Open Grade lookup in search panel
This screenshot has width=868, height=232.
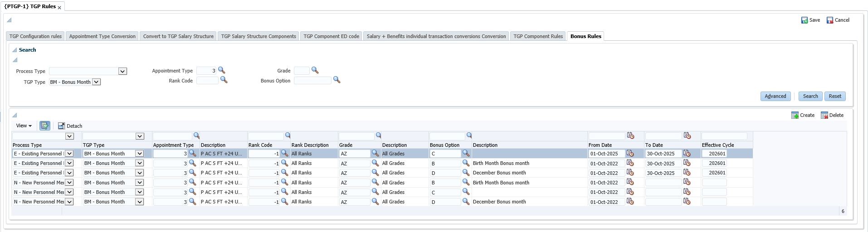[x=315, y=70]
